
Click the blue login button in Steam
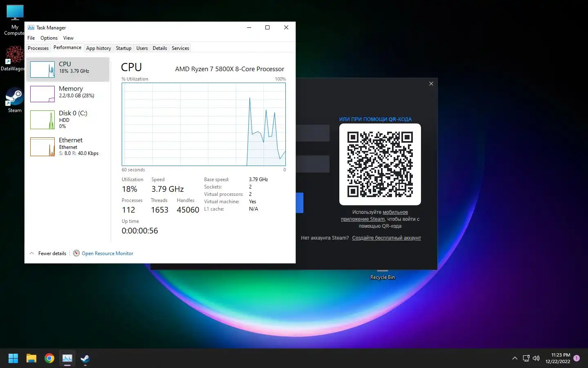coord(300,203)
